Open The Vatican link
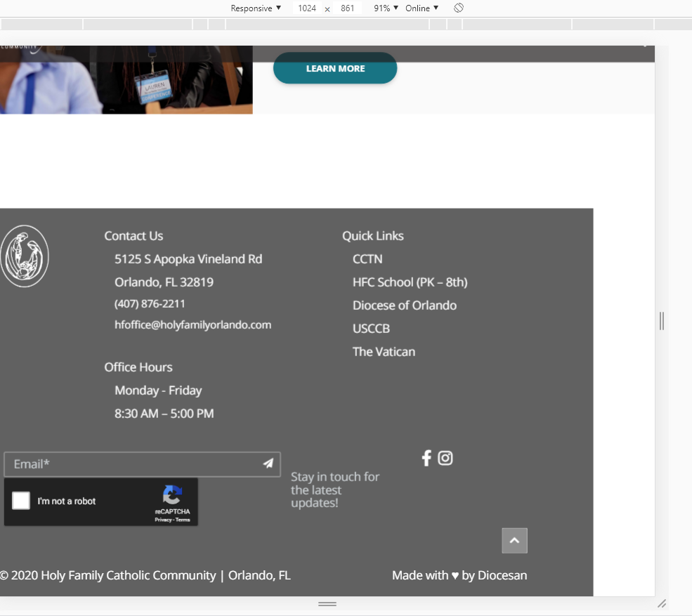 coord(384,352)
